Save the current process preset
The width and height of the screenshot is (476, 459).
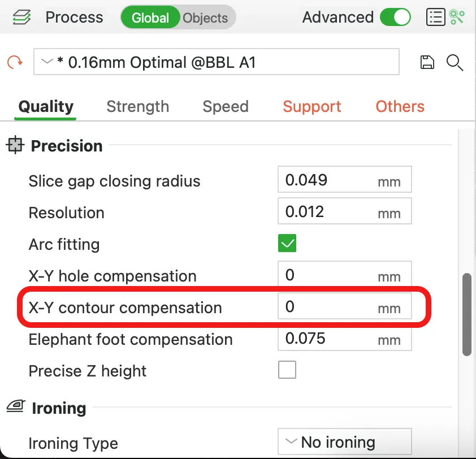point(427,62)
